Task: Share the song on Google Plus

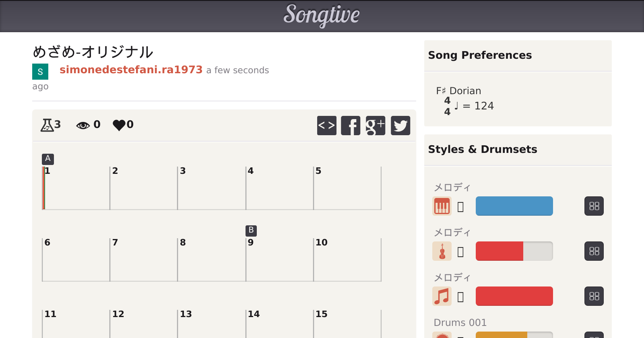Action: pyautogui.click(x=376, y=126)
